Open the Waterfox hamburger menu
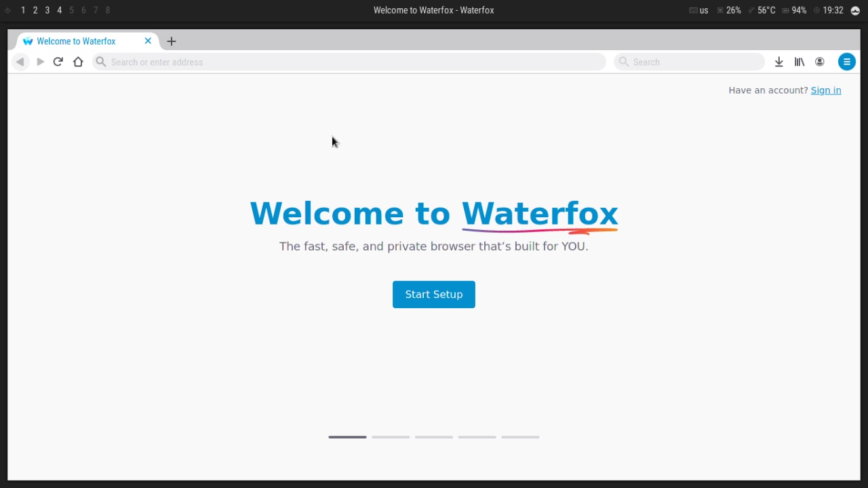 point(847,62)
